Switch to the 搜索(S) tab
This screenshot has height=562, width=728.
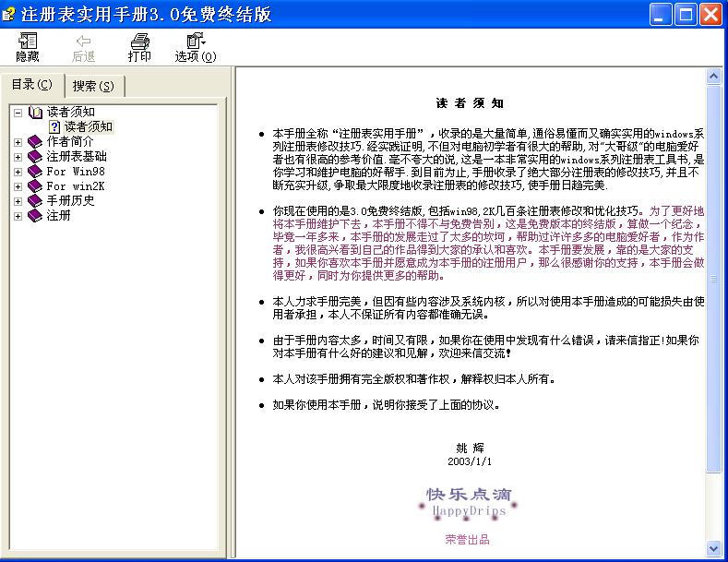tap(93, 87)
